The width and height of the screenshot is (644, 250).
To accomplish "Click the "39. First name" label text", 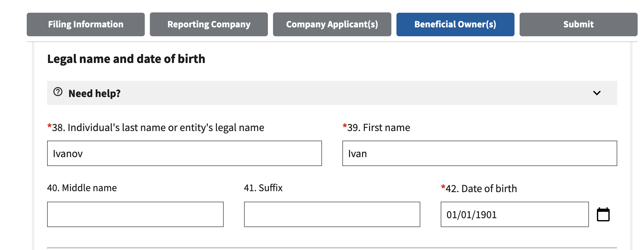I will [x=379, y=128].
